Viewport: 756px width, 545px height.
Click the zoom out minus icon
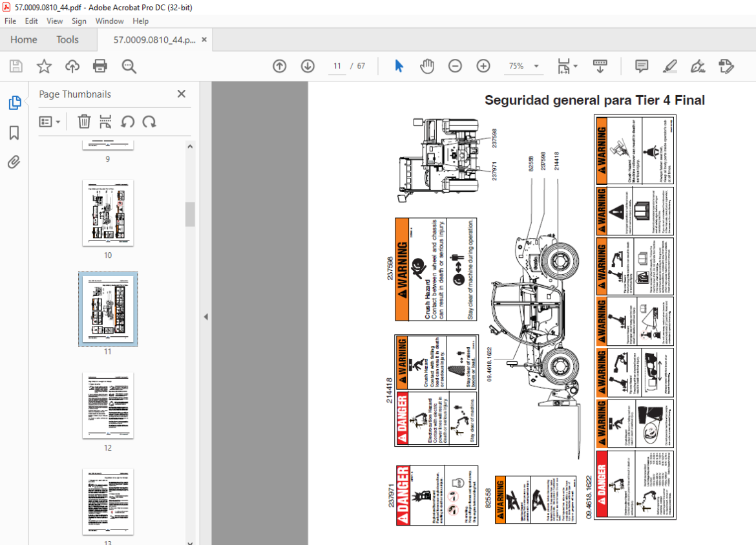tap(455, 66)
